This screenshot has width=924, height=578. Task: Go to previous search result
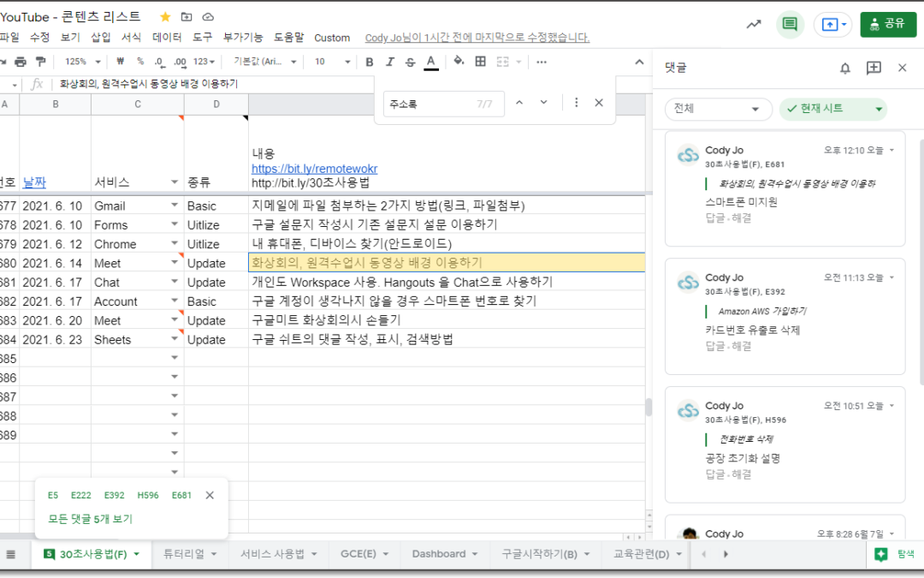tap(519, 103)
